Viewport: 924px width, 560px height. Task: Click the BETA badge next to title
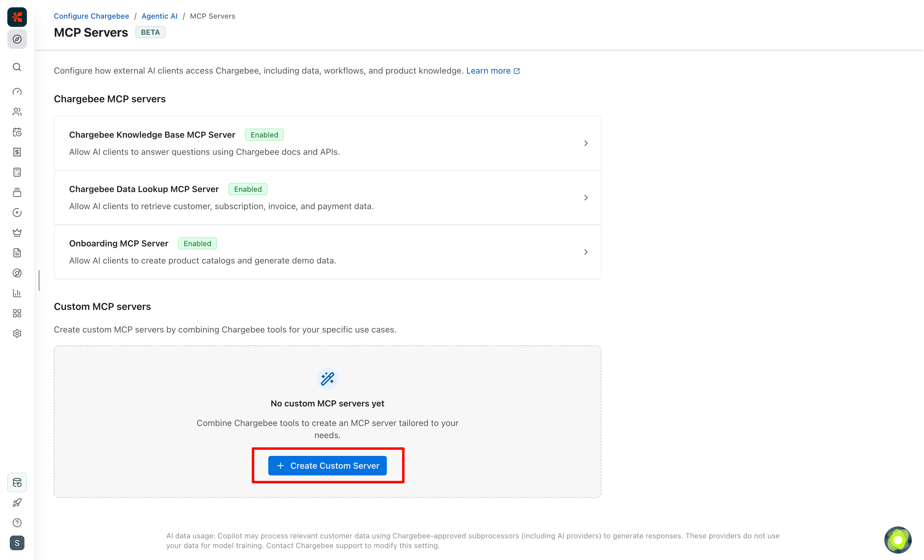pos(150,32)
